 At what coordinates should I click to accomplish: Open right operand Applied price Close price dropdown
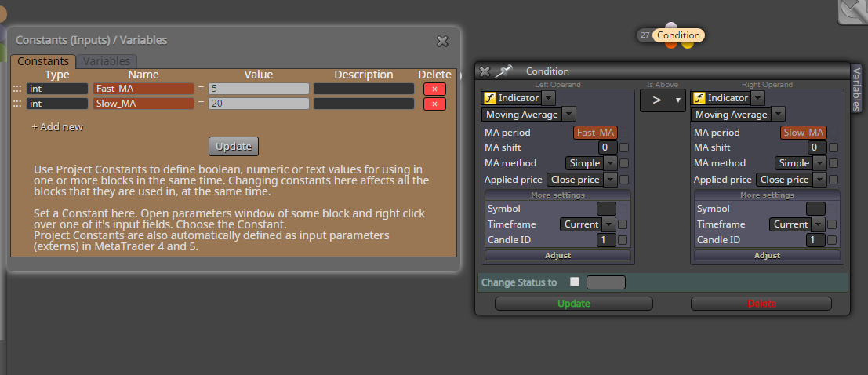(791, 180)
